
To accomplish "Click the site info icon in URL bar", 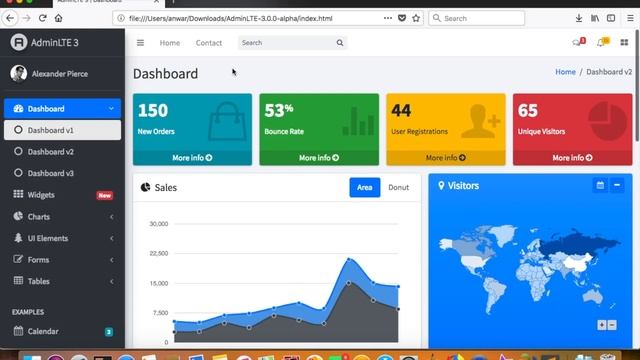I will click(x=121, y=18).
